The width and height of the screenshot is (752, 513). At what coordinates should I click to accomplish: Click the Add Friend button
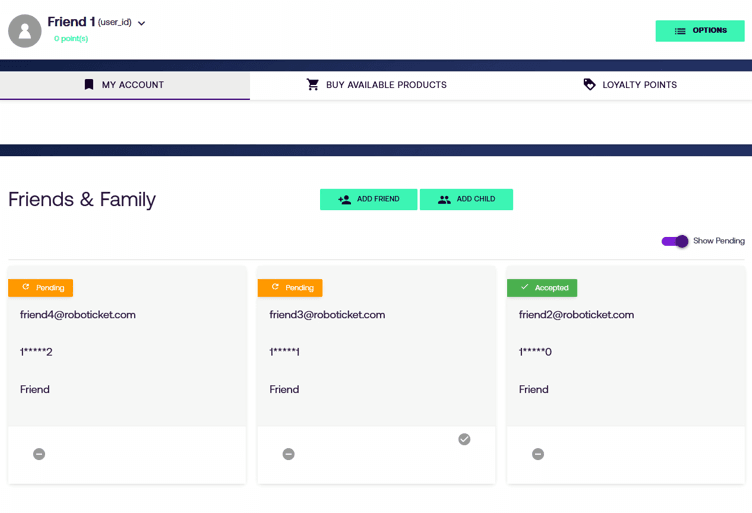click(x=368, y=199)
